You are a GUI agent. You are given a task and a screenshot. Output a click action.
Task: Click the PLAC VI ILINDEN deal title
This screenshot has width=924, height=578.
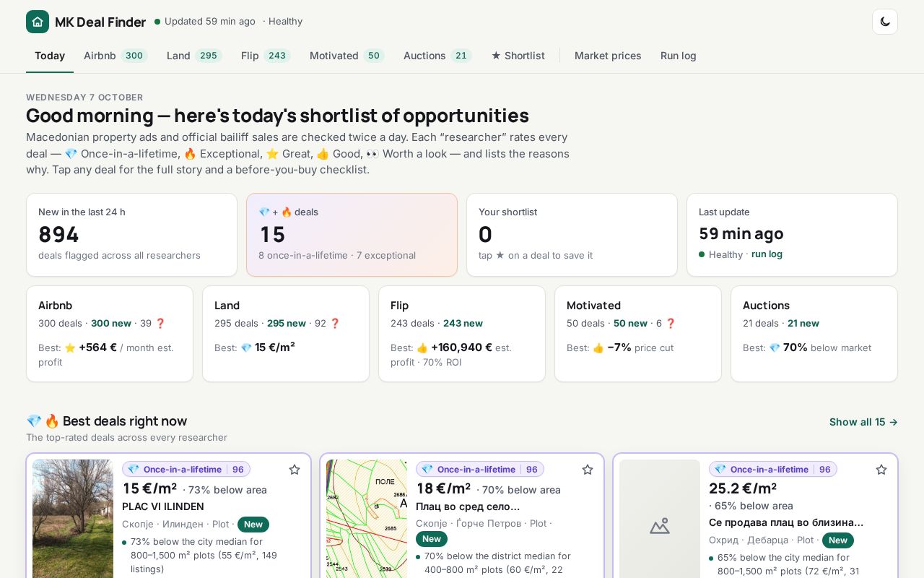click(x=163, y=506)
